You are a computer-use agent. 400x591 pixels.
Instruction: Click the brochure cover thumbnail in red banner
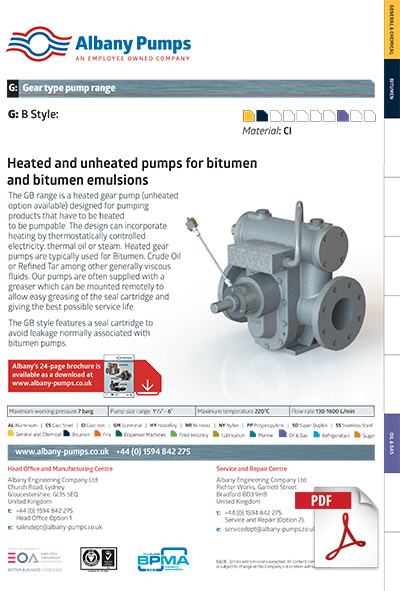click(119, 376)
